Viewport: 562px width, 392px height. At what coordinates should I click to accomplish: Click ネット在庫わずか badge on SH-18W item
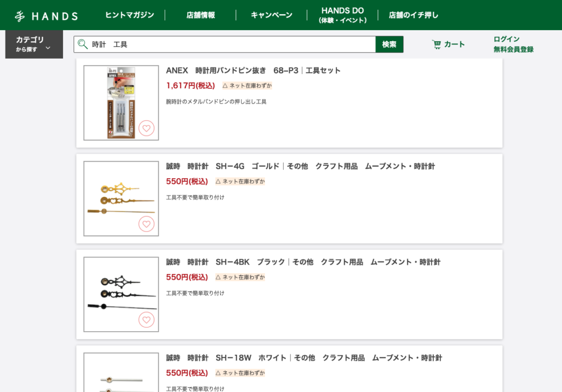click(240, 373)
